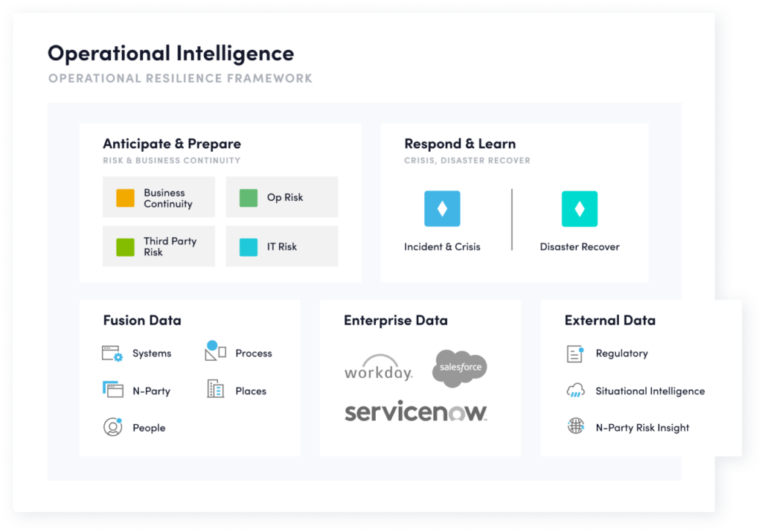The image size is (762, 532).
Task: Click the Salesforce logo
Action: [x=458, y=366]
